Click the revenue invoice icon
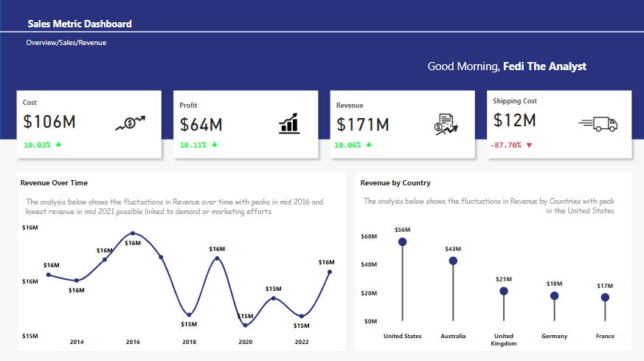644x361 pixels. point(446,125)
